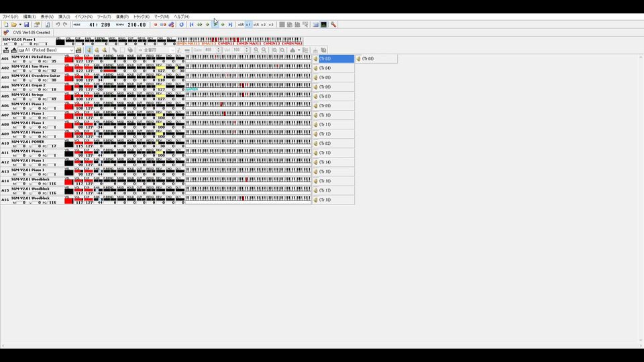Redo the last undone edit
644x362 pixels.
click(65, 25)
